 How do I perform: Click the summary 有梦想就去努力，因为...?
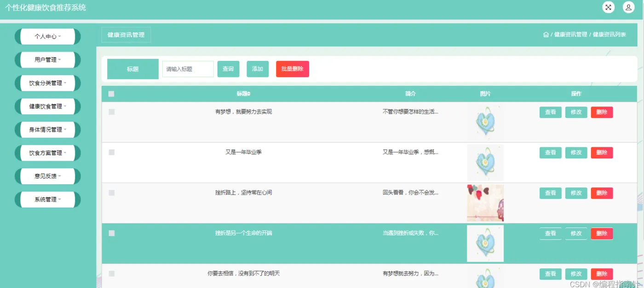tap(410, 274)
